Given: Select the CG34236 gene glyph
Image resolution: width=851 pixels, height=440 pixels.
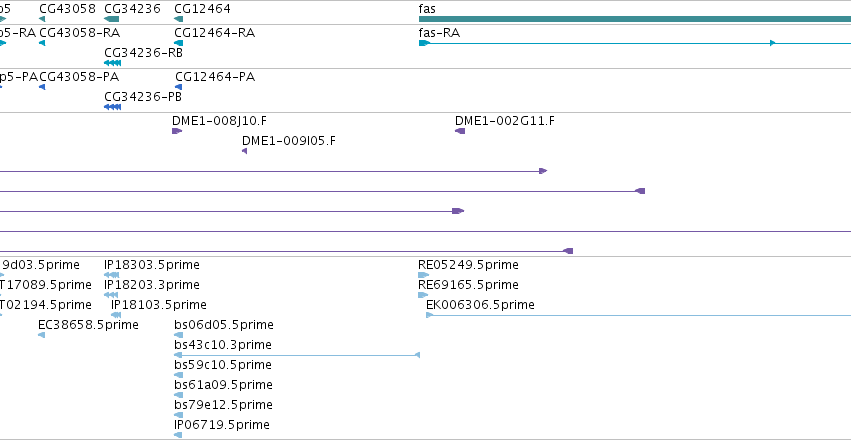Looking at the screenshot, I should coord(111,19).
